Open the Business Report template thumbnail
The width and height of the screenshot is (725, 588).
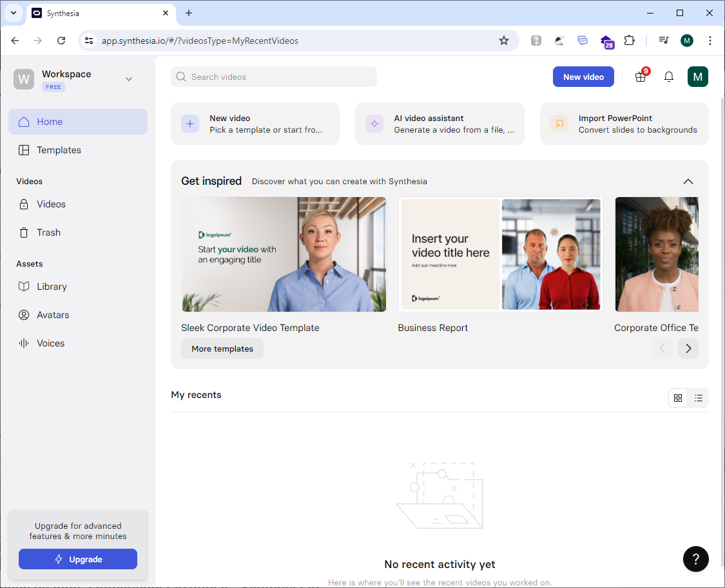pyautogui.click(x=500, y=254)
